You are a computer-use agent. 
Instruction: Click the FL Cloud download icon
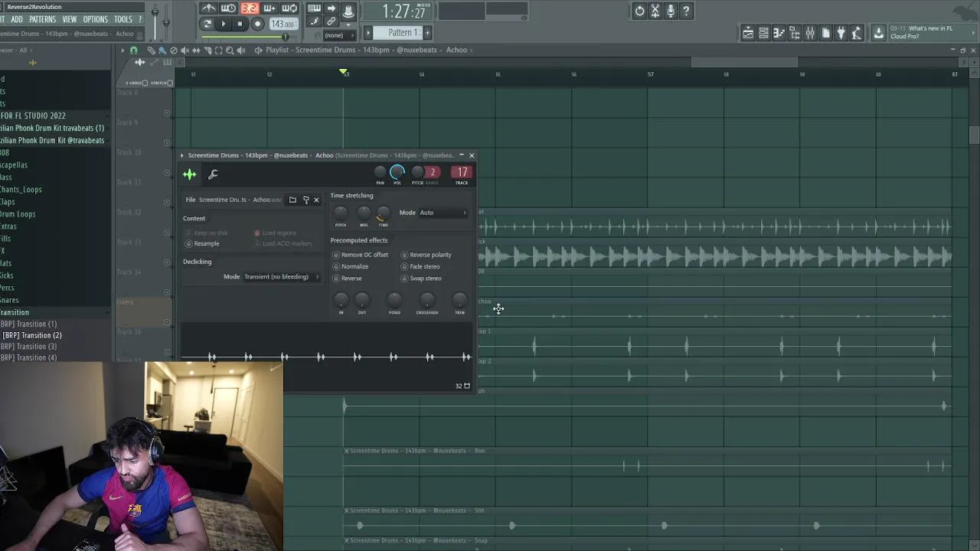879,33
